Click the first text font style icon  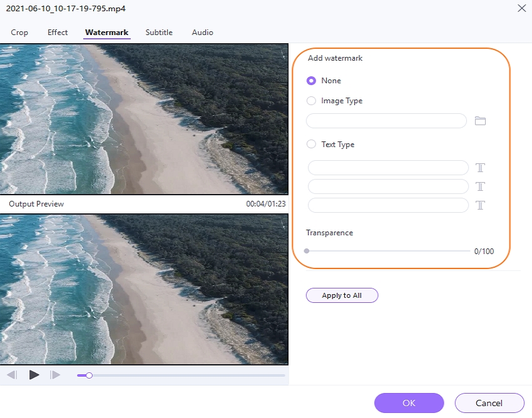[x=480, y=168]
